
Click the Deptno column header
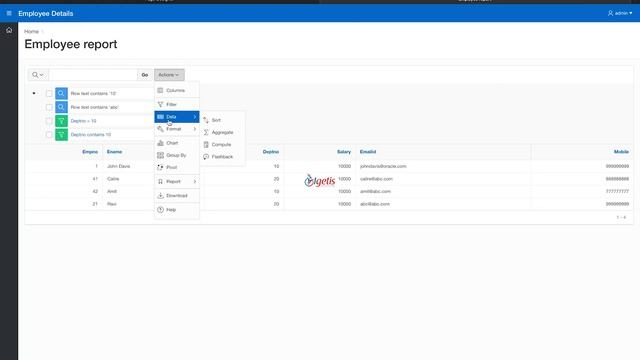[x=271, y=151]
